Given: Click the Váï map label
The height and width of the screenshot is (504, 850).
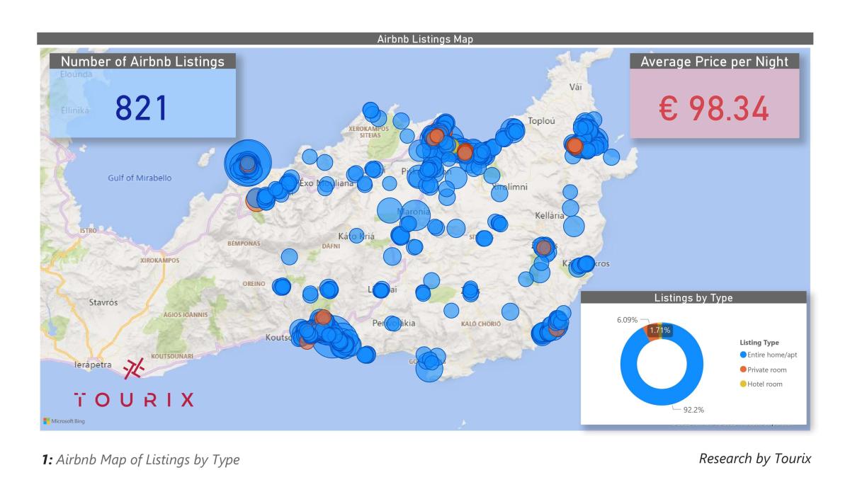Looking at the screenshot, I should click(575, 87).
